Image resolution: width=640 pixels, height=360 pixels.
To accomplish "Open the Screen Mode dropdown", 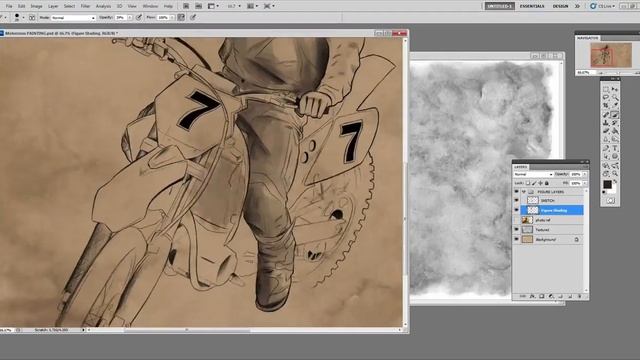I will click(x=269, y=6).
